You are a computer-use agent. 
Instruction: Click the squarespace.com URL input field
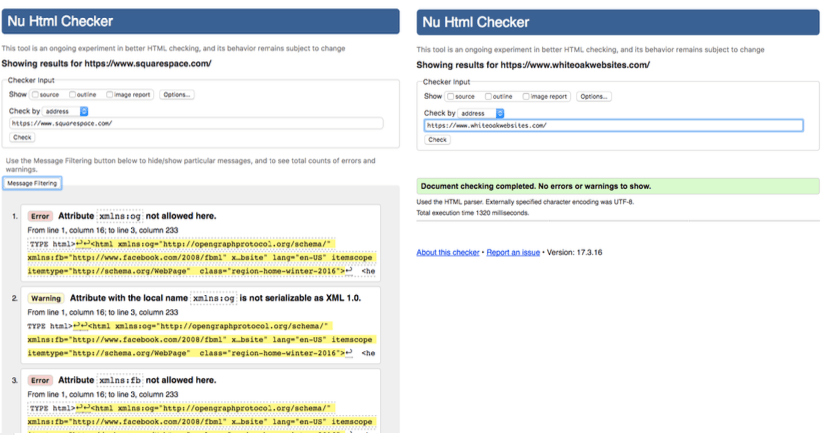[196, 123]
